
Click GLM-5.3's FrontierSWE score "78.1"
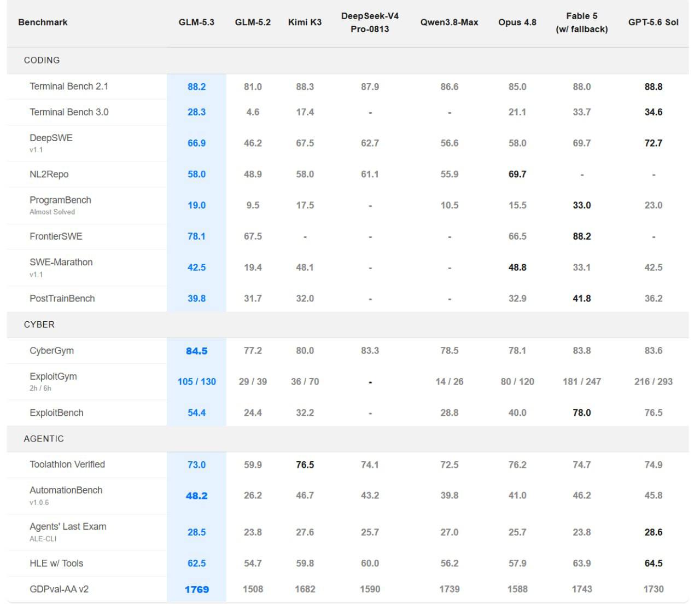point(196,236)
